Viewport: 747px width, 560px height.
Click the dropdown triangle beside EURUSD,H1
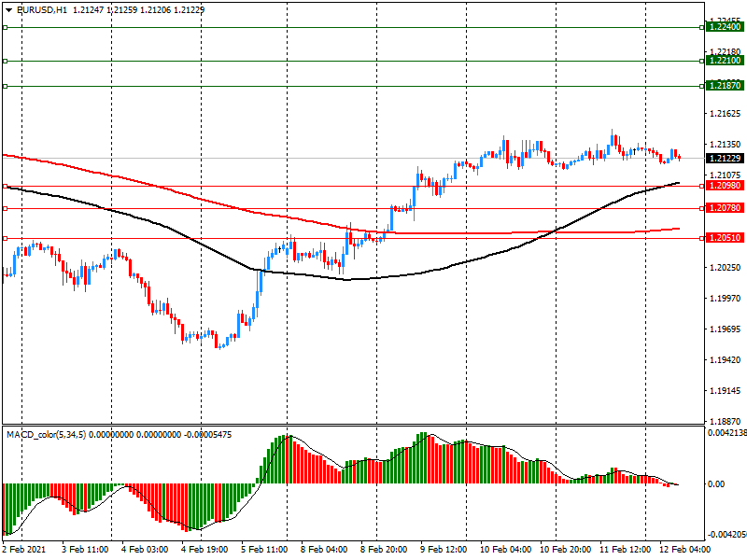click(8, 9)
